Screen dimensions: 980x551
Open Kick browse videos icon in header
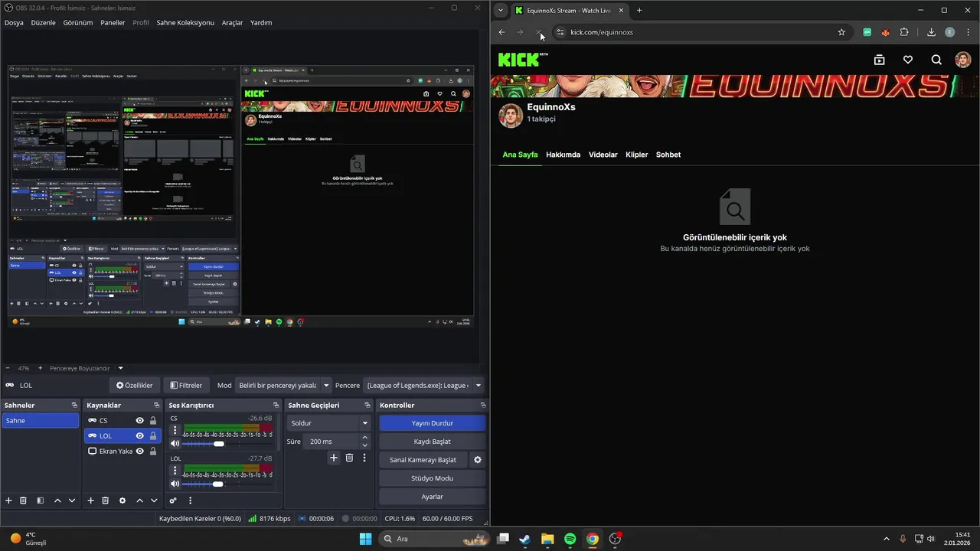pos(880,60)
